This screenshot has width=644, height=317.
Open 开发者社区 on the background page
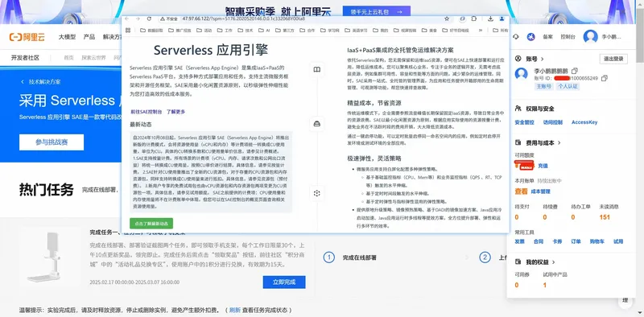[25, 58]
